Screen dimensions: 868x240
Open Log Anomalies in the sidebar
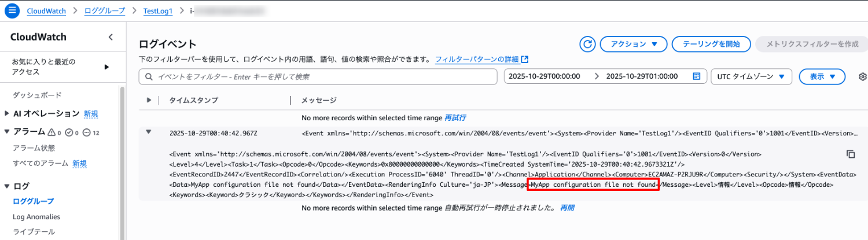[x=36, y=217]
